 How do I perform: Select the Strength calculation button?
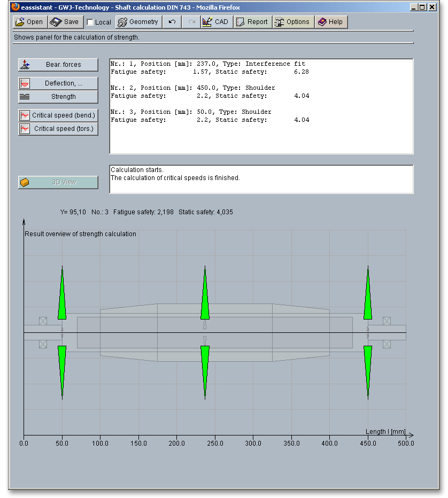coord(58,97)
